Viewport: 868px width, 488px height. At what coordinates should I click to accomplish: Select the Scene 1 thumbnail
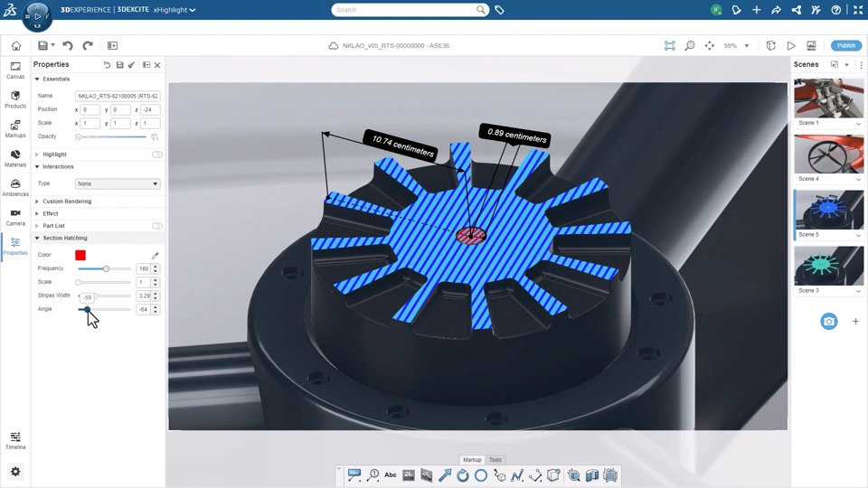[x=829, y=98]
